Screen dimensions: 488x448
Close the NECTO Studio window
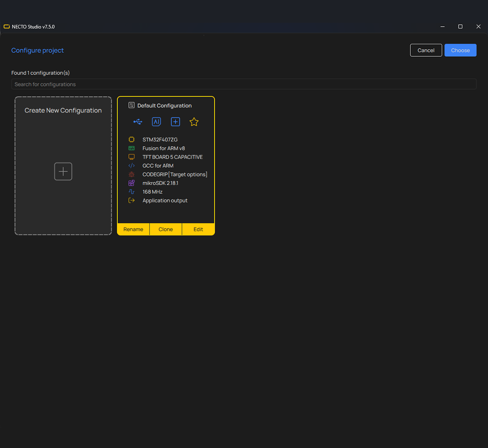tap(478, 27)
